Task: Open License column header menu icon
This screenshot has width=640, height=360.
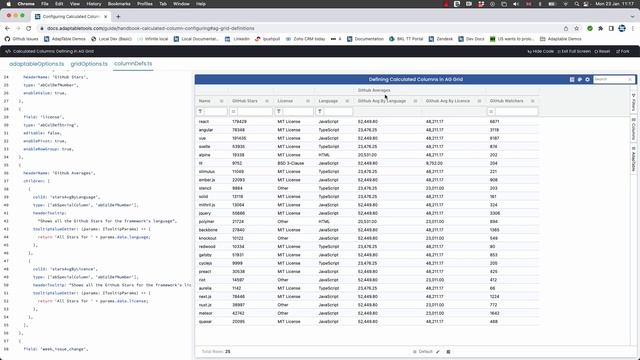Action: [x=308, y=101]
